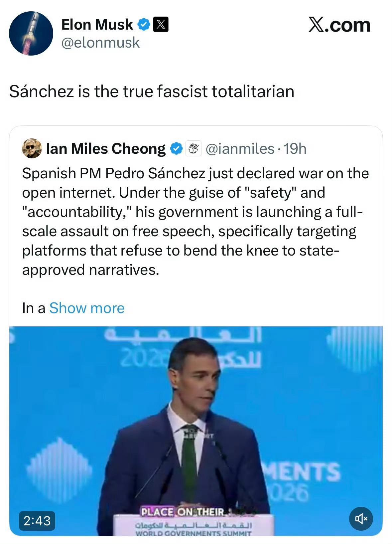Click the 2:43 video duration label

pyautogui.click(x=37, y=521)
